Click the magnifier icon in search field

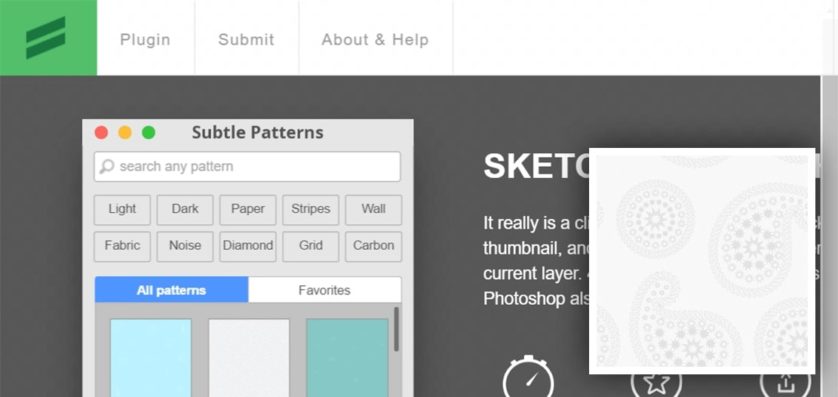(107, 166)
